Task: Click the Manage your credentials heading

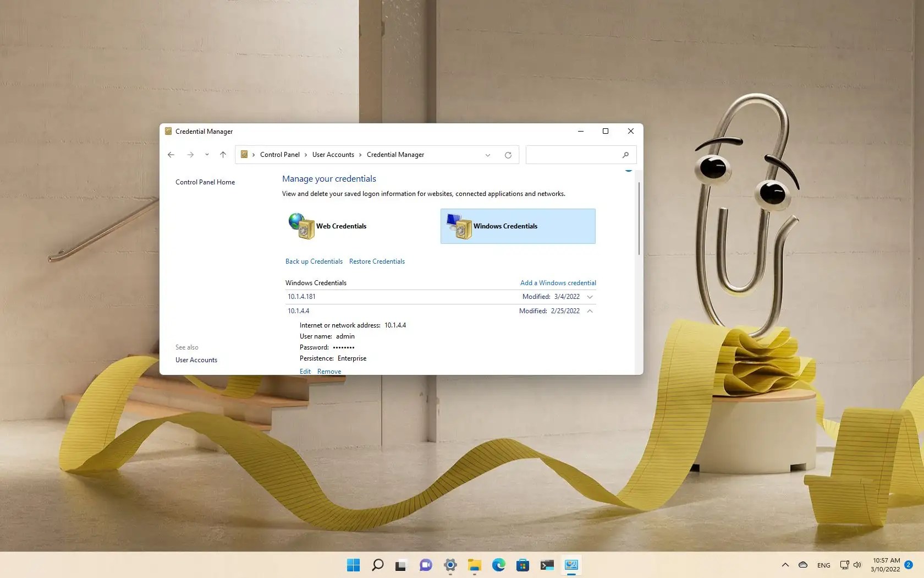Action: [329, 179]
